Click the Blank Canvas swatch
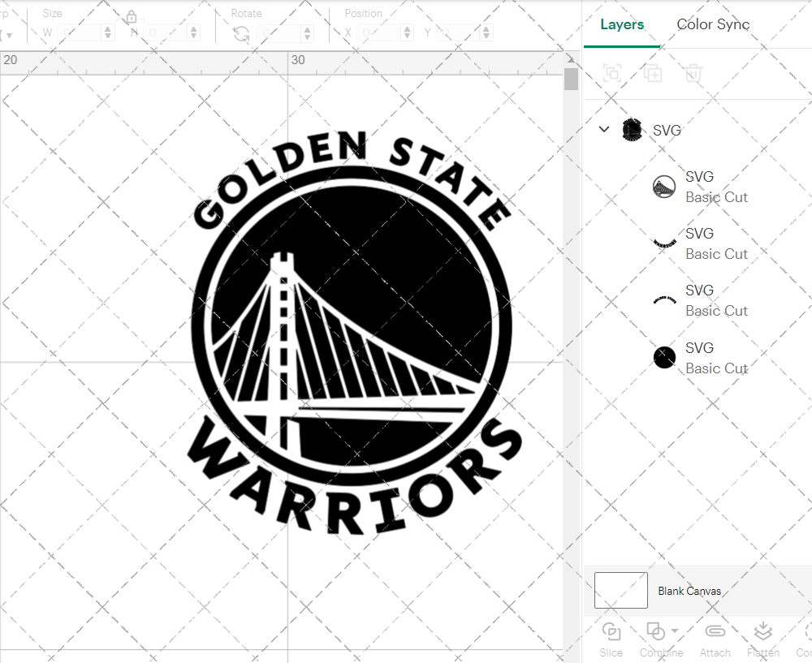812x663 pixels. pyautogui.click(x=620, y=591)
